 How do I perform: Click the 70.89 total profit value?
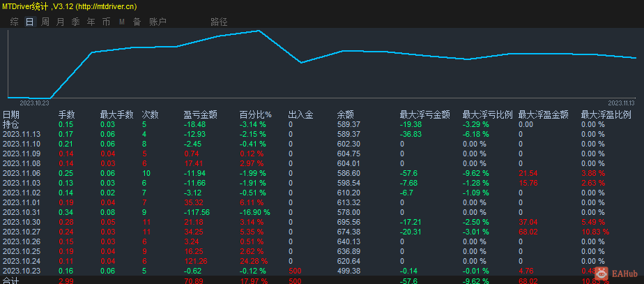pyautogui.click(x=194, y=281)
